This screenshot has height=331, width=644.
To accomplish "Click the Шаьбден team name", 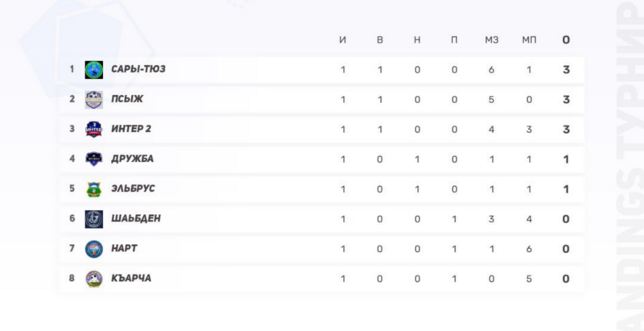I will point(134,219).
